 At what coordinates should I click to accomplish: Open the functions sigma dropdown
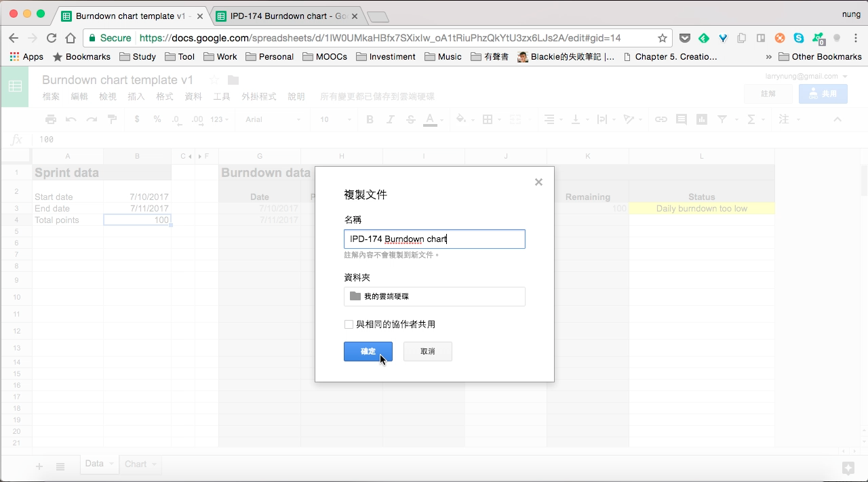[x=755, y=119]
